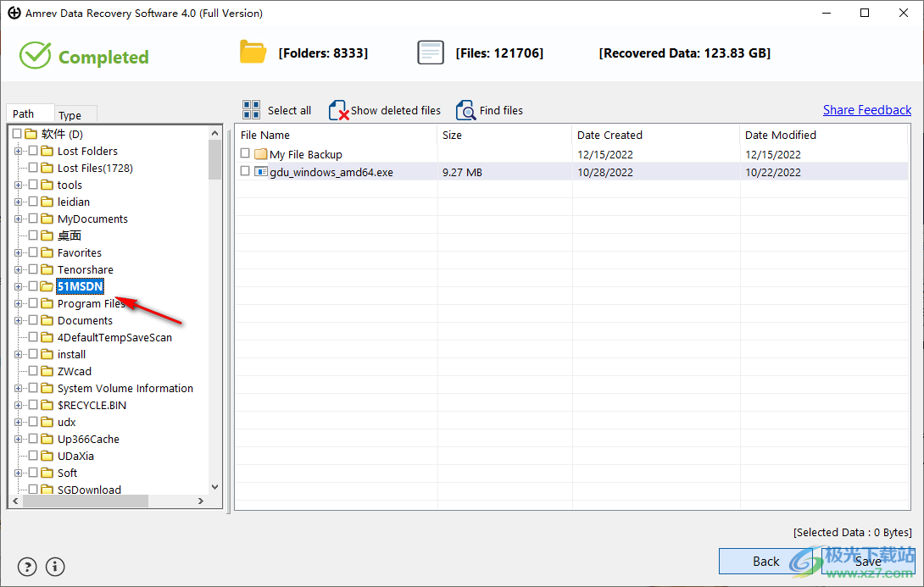Enable the Lost Folders checkbox

tap(33, 151)
